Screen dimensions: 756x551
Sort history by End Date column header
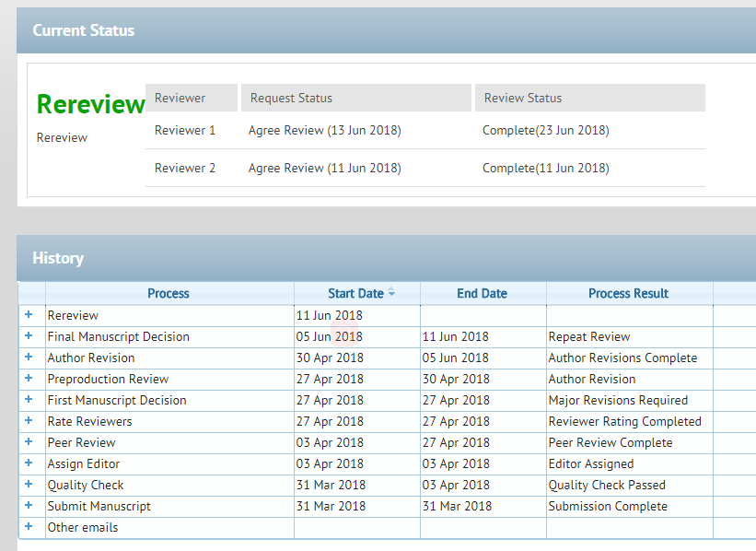[482, 293]
